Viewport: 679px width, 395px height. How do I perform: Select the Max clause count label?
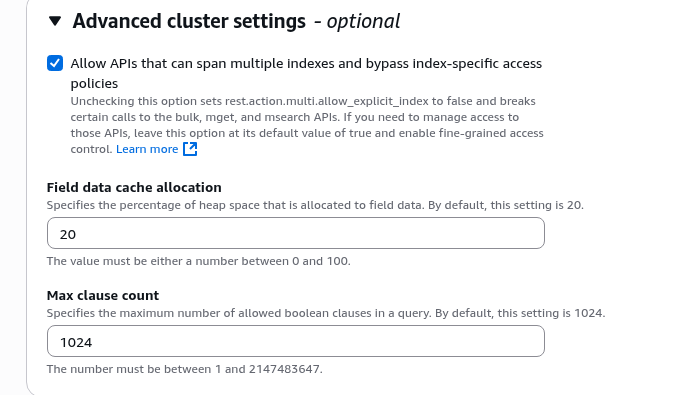[103, 295]
